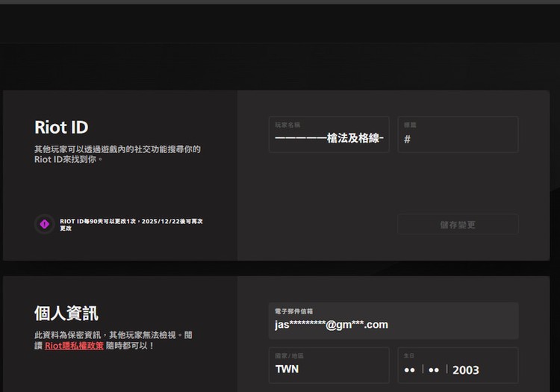560x392 pixels.
Task: Click the first masked birthday segment
Action: tap(409, 370)
